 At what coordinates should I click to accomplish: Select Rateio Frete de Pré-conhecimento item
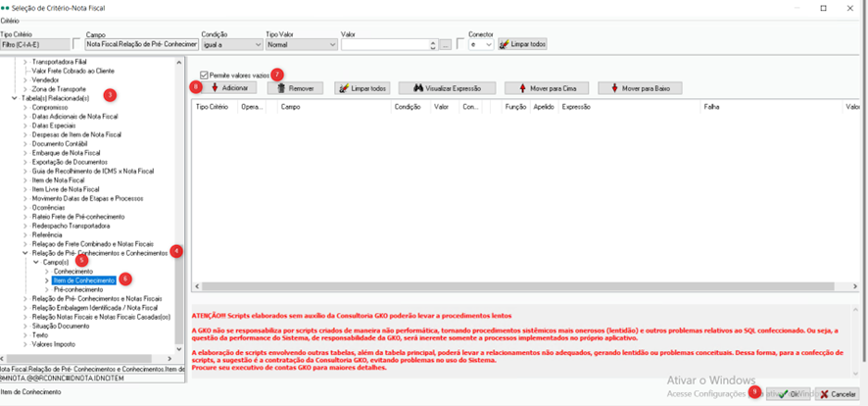[78, 217]
